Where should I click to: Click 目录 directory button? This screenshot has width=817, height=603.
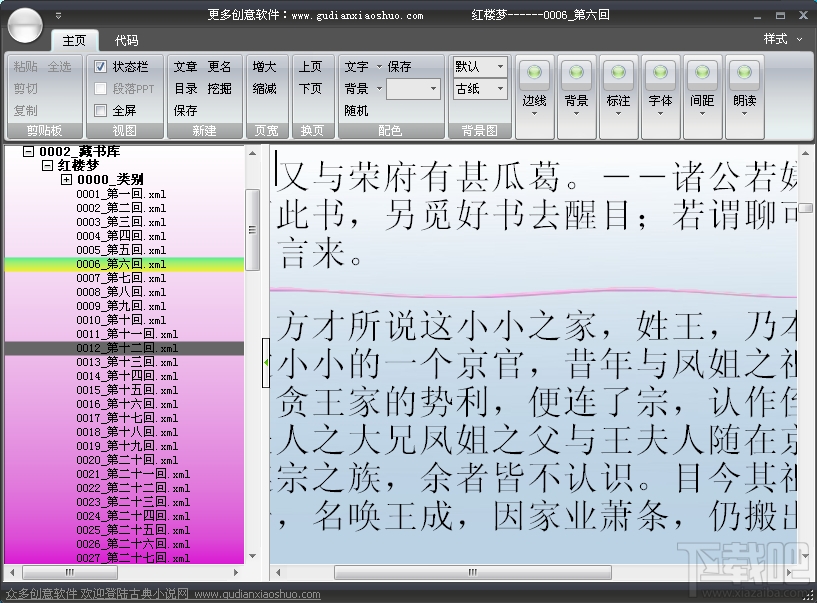[x=185, y=89]
